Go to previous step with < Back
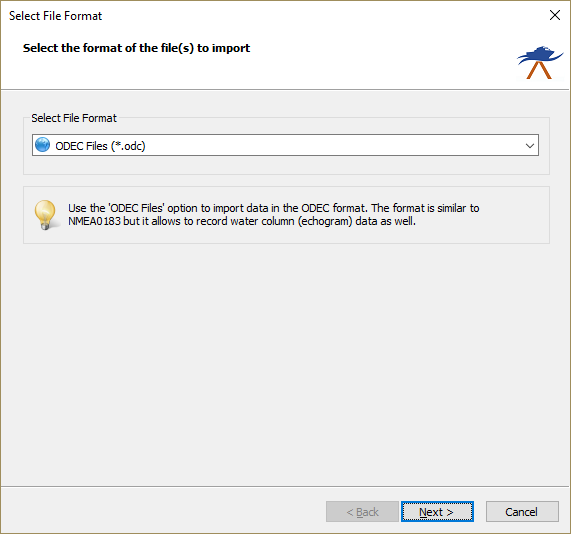571x534 pixels. coord(362,511)
